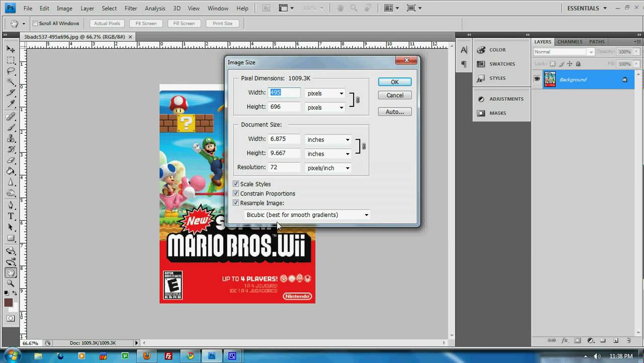Open Essentials workspace switcher
The width and height of the screenshot is (644, 363).
(587, 8)
